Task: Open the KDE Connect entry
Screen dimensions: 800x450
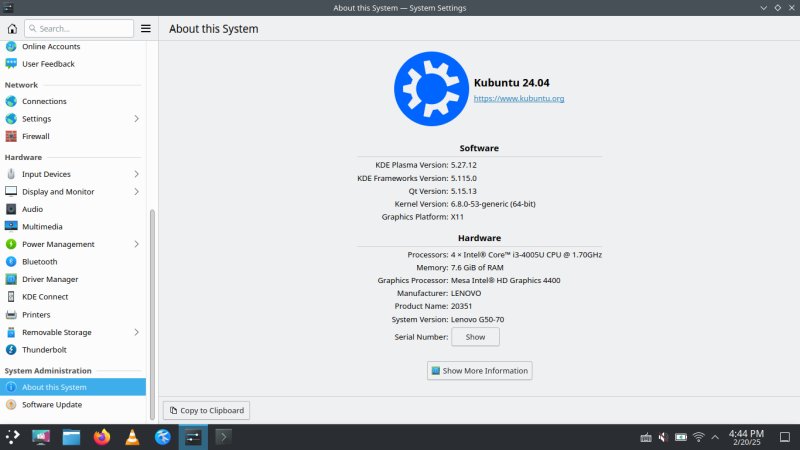Action: [73, 296]
